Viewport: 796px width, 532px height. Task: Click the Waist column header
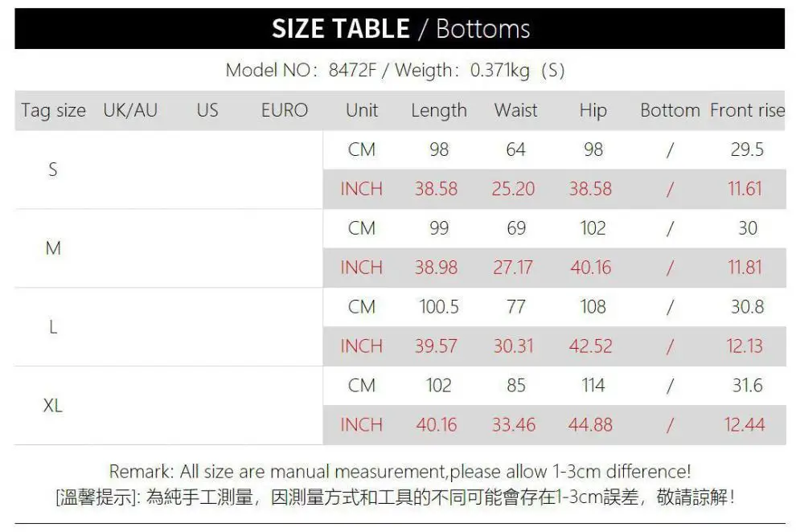515,111
